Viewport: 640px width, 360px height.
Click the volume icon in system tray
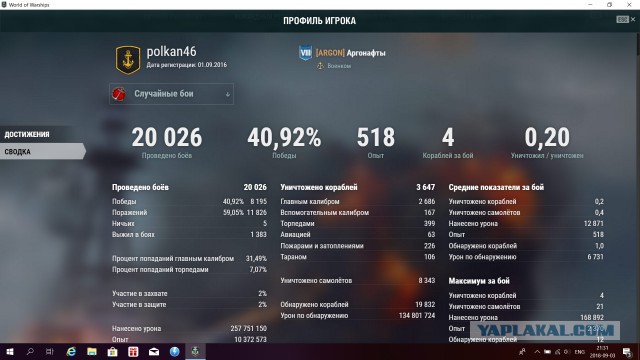coord(567,352)
